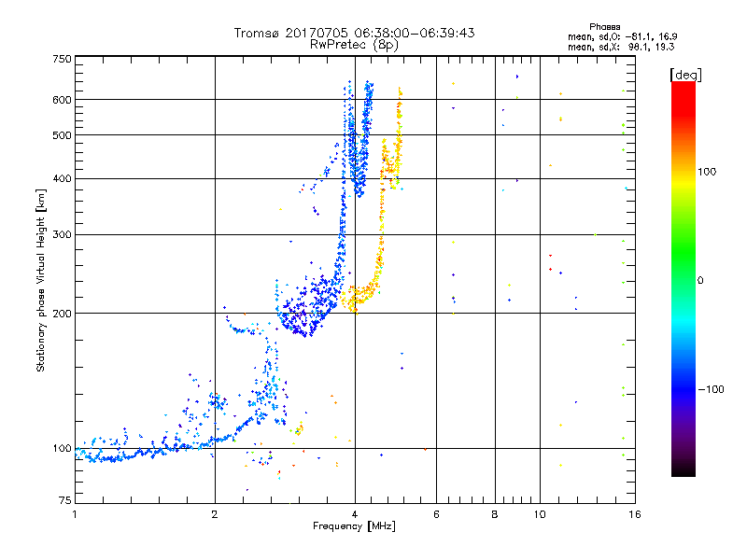747x560 pixels.
Task: Click the colorbar tick label '-100'
Action: [x=711, y=389]
